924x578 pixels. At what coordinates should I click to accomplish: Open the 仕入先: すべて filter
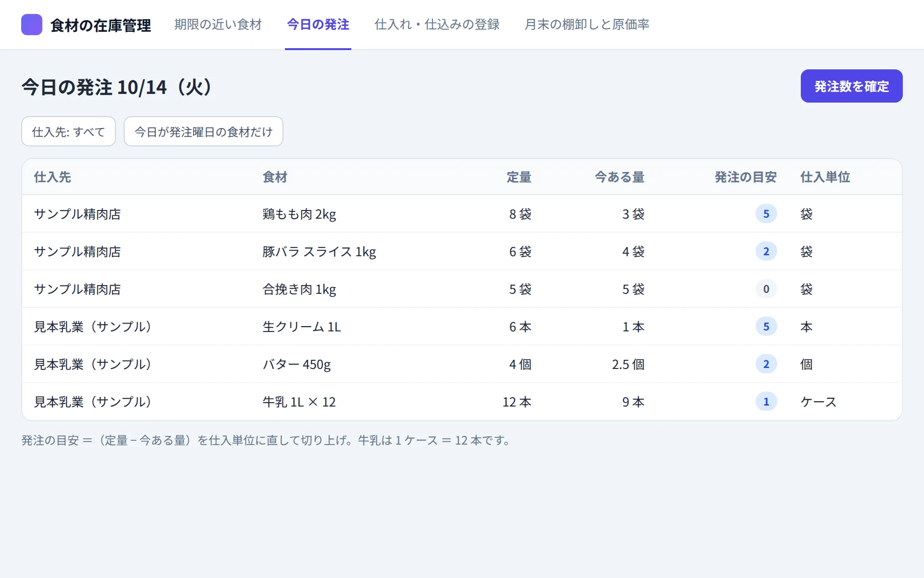point(68,131)
